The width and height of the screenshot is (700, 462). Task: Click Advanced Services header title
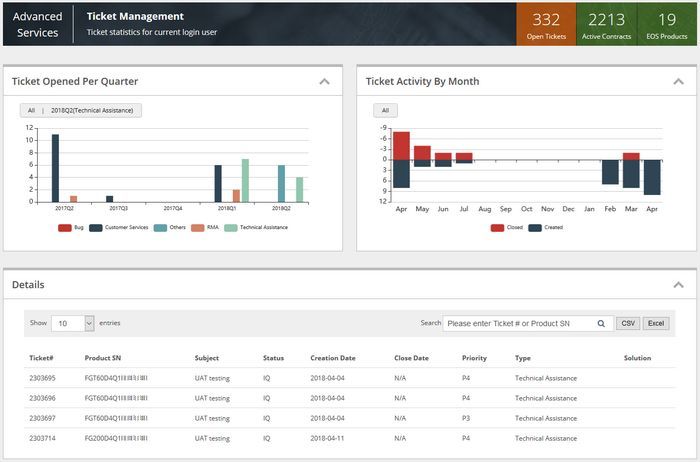38,25
